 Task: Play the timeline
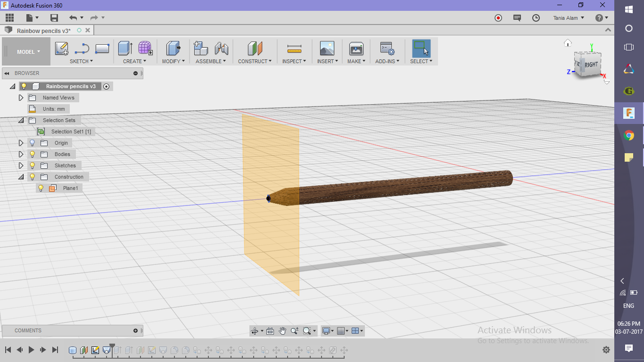tap(31, 350)
